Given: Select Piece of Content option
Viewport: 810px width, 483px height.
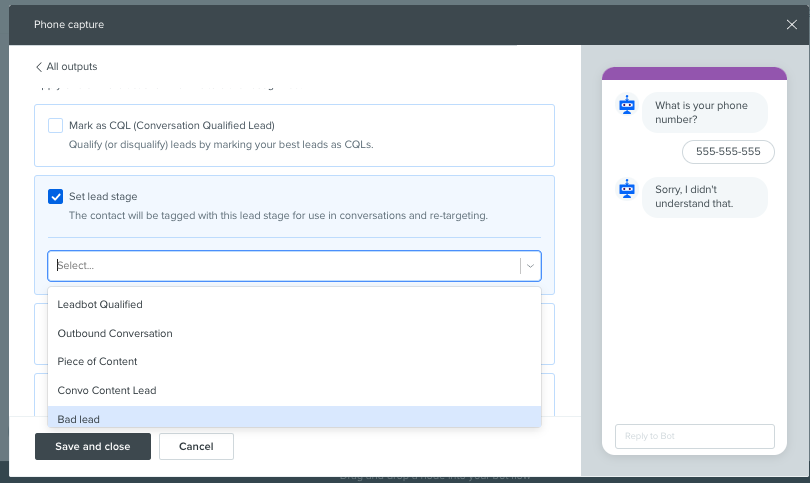Looking at the screenshot, I should 294,362.
